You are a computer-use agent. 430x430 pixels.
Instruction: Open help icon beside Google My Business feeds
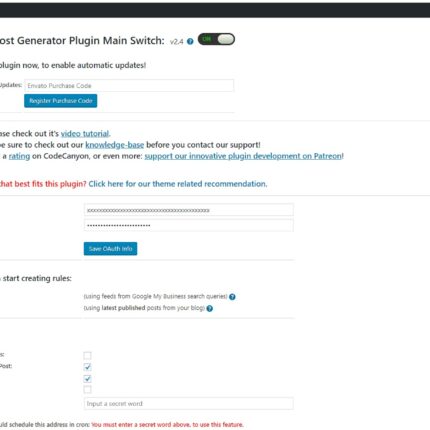click(232, 297)
